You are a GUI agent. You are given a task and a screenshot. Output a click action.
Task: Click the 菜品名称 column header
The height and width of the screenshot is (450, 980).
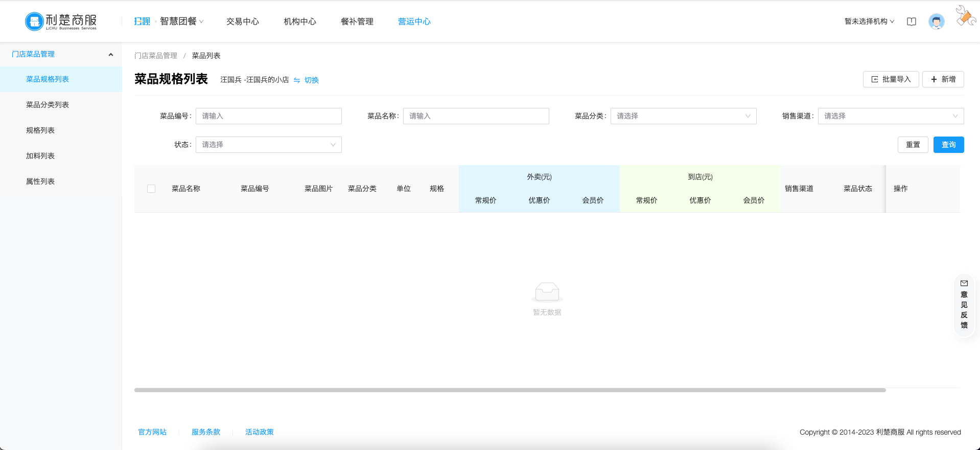pyautogui.click(x=186, y=189)
